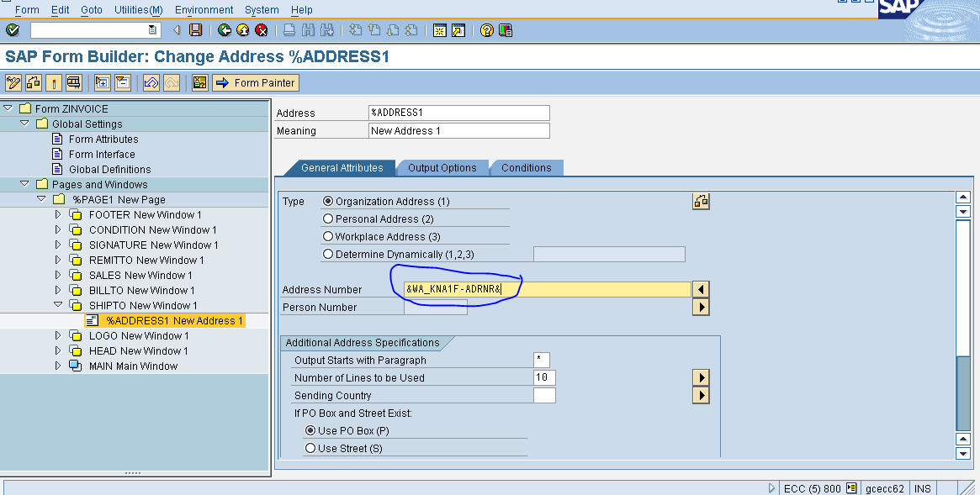Select the display/change pencil icon
This screenshot has height=495, width=980.
[12, 82]
